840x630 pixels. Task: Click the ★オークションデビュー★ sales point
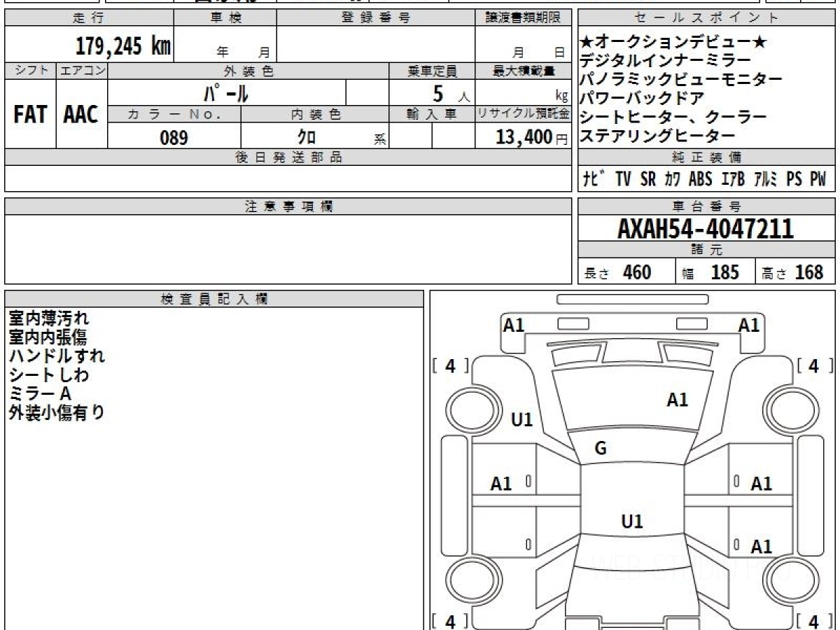674,43
